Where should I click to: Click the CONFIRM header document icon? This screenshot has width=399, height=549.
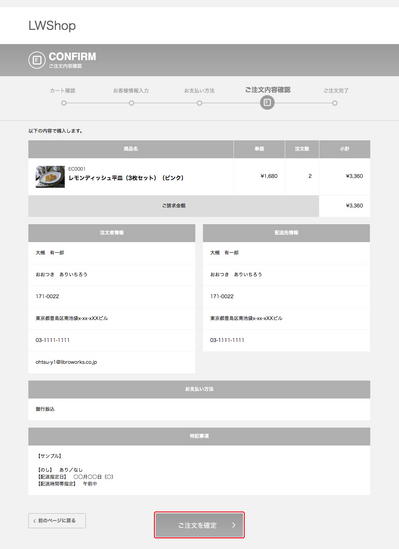coord(37,60)
